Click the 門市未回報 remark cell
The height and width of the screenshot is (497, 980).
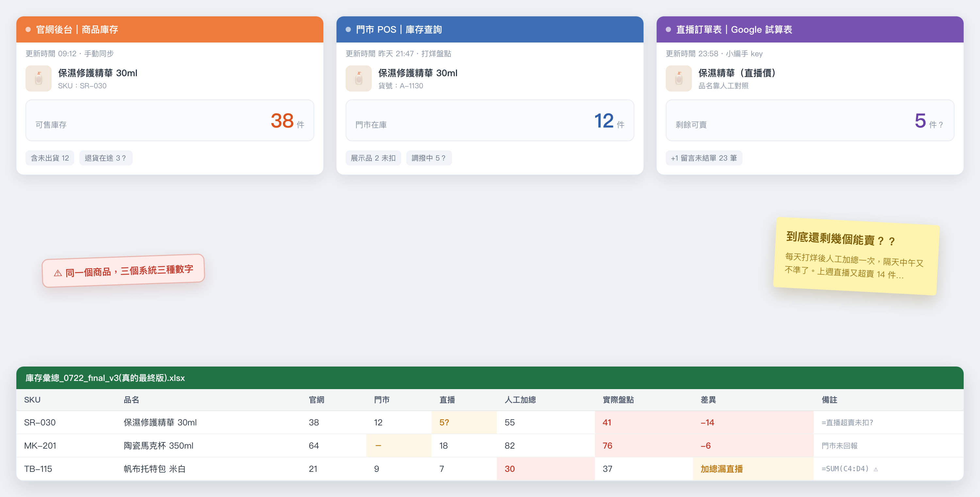point(889,446)
